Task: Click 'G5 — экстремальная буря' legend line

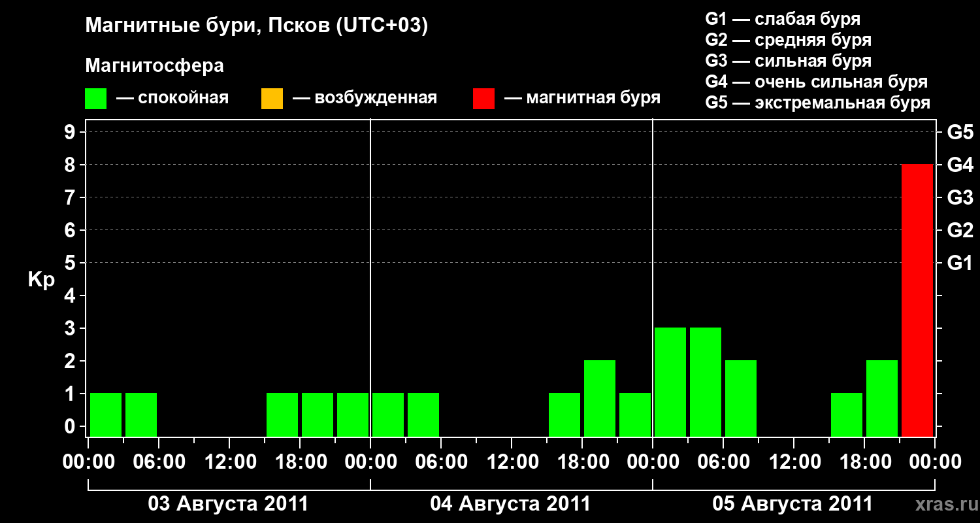Action: pyautogui.click(x=818, y=103)
